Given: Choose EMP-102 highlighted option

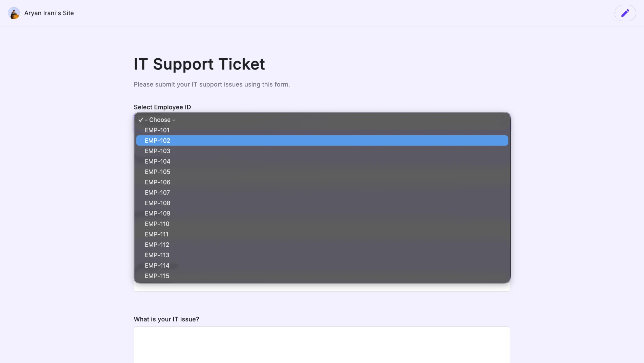Looking at the screenshot, I should pos(322,140).
